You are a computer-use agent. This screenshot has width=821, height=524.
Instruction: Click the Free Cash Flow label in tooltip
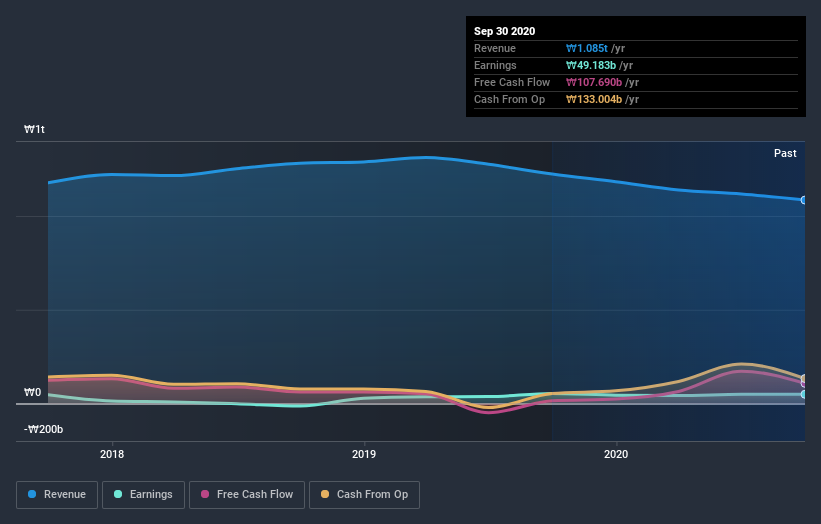point(512,82)
